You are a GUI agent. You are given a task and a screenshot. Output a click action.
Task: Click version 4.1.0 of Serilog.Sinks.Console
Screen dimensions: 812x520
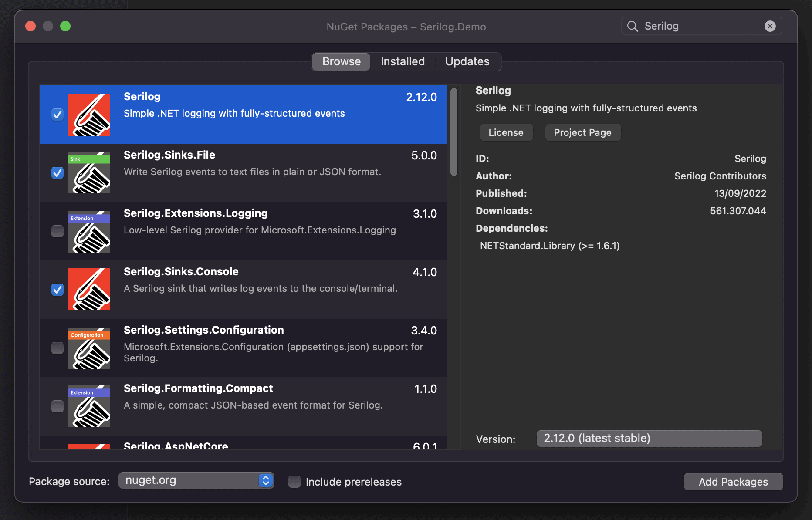[425, 272]
